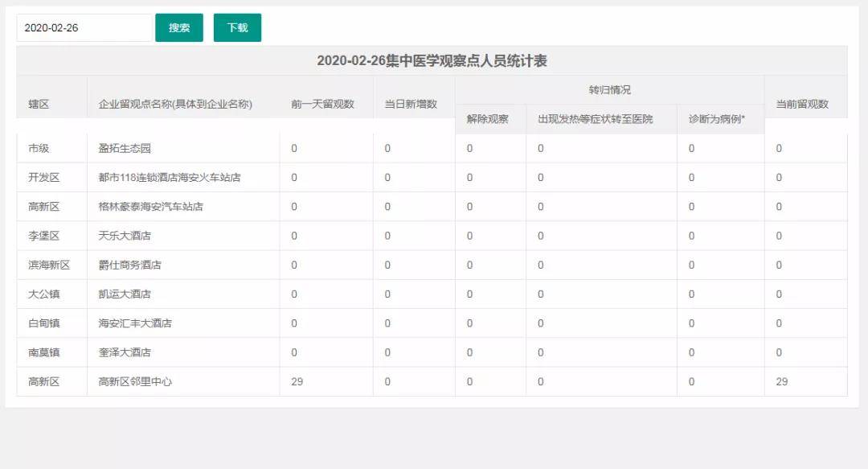Click the 解除观察 sub-column header
The image size is (868, 469).
(x=487, y=119)
